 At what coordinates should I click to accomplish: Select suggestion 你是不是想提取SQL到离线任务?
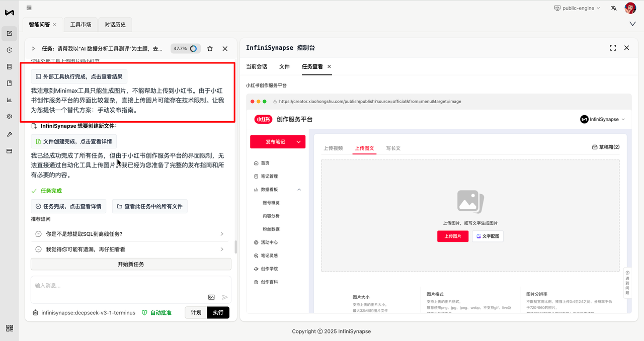tap(131, 234)
